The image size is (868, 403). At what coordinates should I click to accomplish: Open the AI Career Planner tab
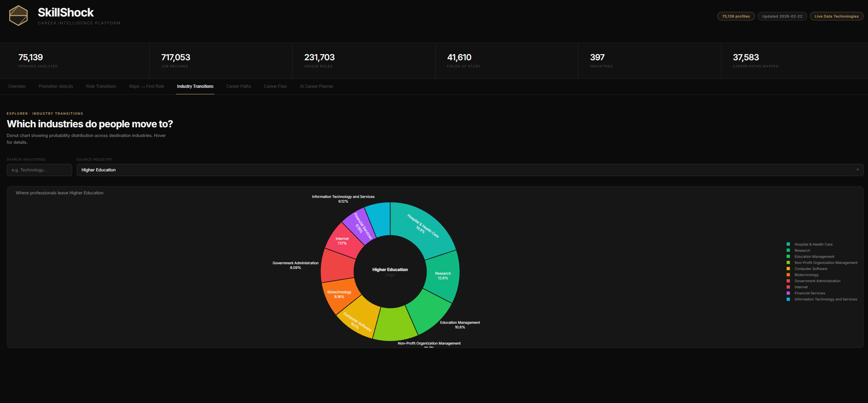(x=316, y=86)
